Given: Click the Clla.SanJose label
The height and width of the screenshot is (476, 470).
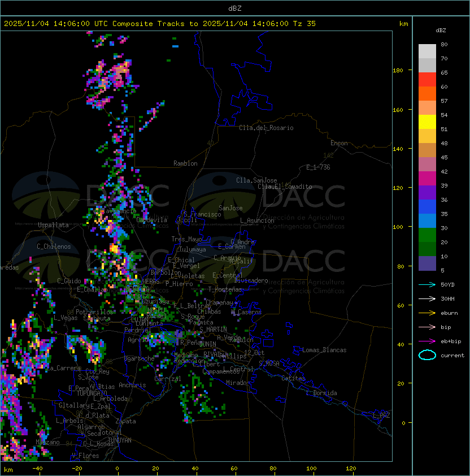Looking at the screenshot, I should 256,180.
